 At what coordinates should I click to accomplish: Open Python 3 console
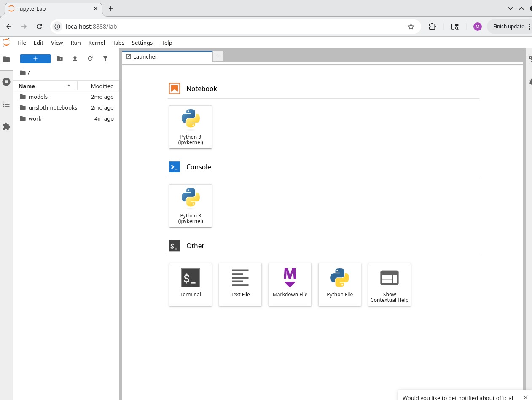pos(190,205)
